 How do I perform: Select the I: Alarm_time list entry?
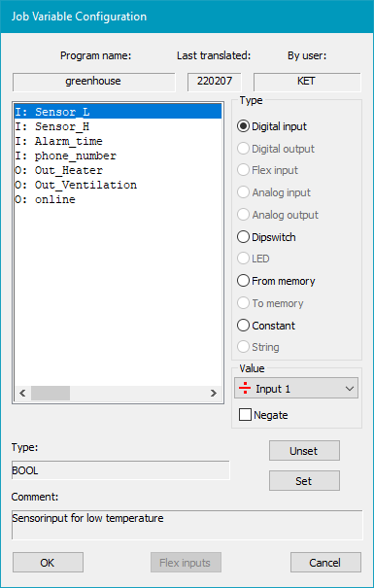click(118, 141)
